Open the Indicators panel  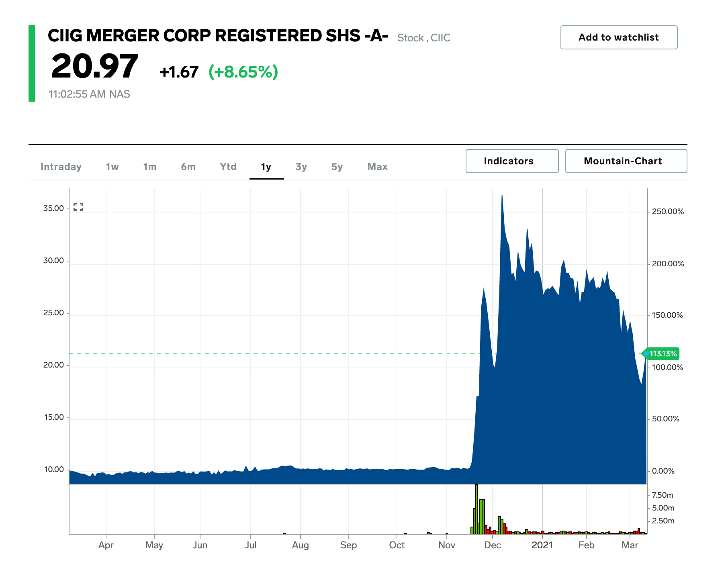[x=512, y=161]
